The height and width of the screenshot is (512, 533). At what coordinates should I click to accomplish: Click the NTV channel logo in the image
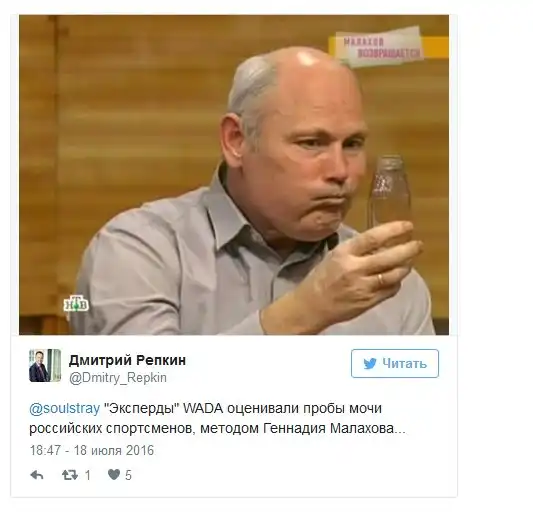[x=76, y=304]
